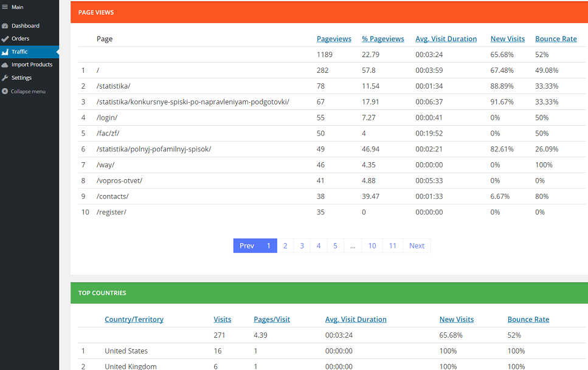Jump to page 11 in pagination
This screenshot has width=588, height=370.
(x=393, y=246)
